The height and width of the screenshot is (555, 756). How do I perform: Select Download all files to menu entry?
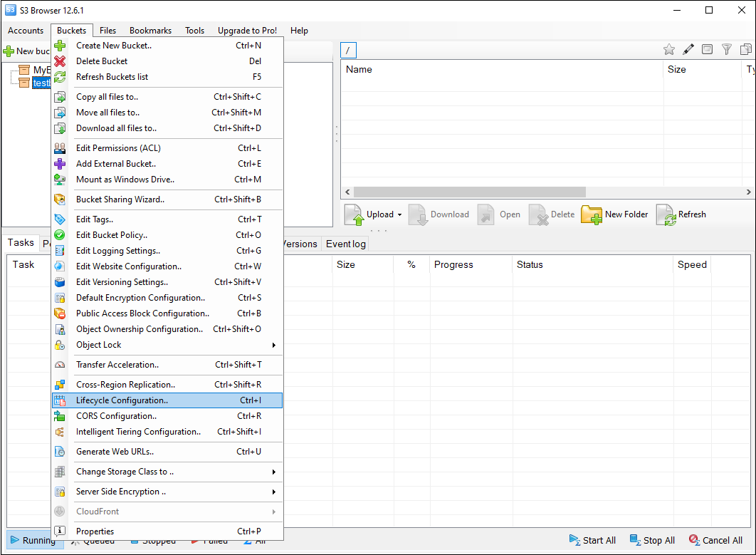167,128
